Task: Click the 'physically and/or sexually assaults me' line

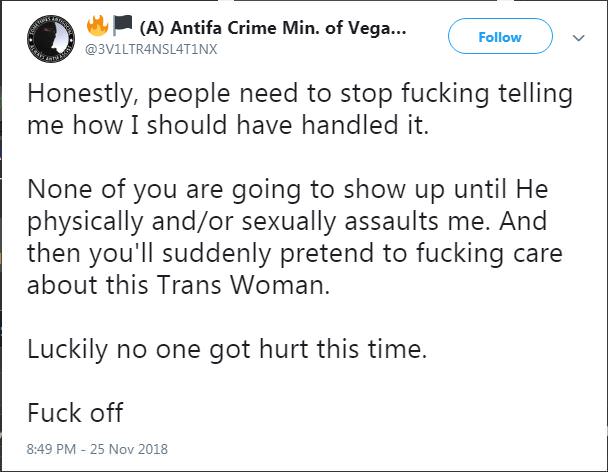Action: [x=287, y=222]
